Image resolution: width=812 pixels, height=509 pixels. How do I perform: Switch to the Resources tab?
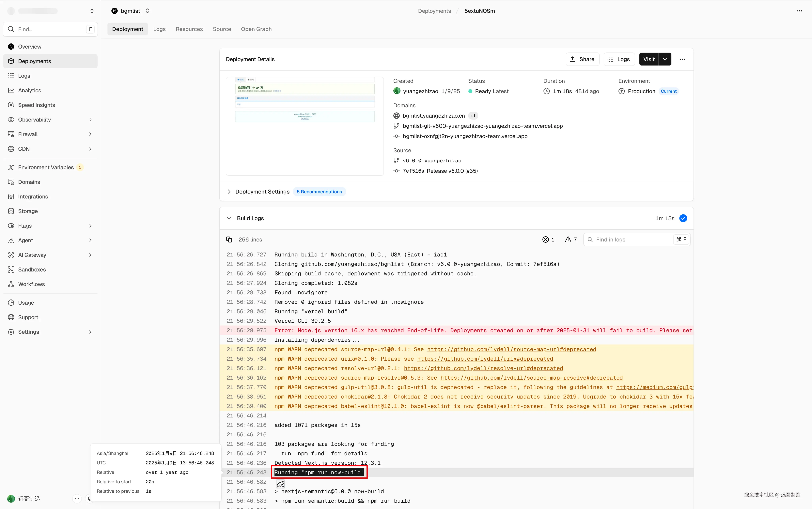pyautogui.click(x=189, y=29)
